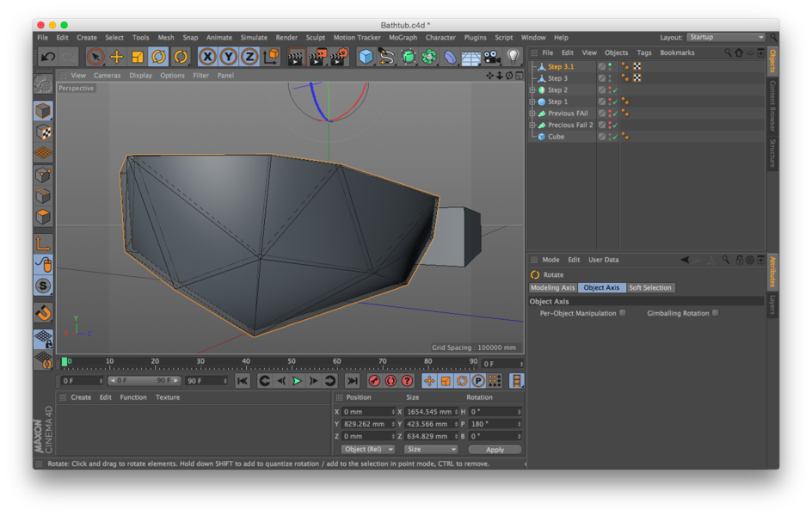Click the axis L-shaped icon in left palette
This screenshot has height=516, width=812.
44,243
